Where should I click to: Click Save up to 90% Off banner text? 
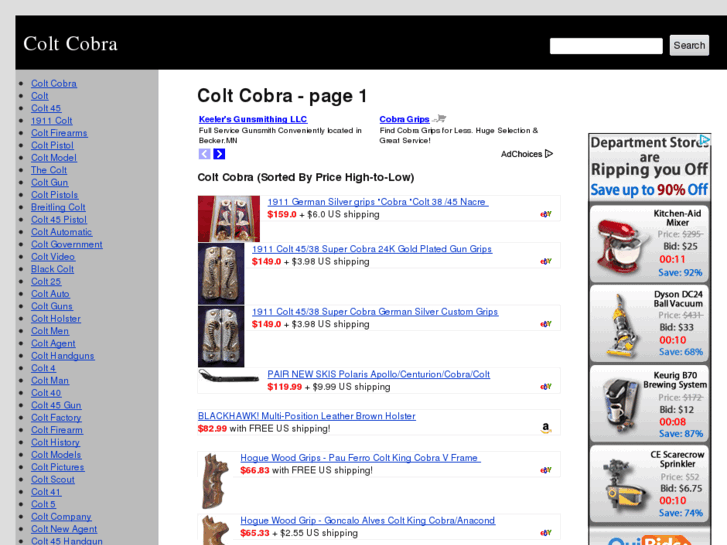pos(649,190)
